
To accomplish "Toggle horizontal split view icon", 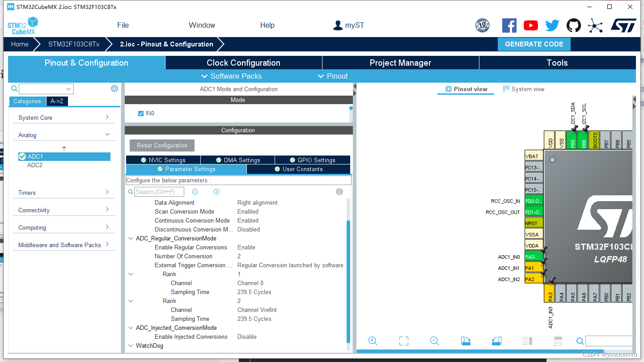I will 558,341.
